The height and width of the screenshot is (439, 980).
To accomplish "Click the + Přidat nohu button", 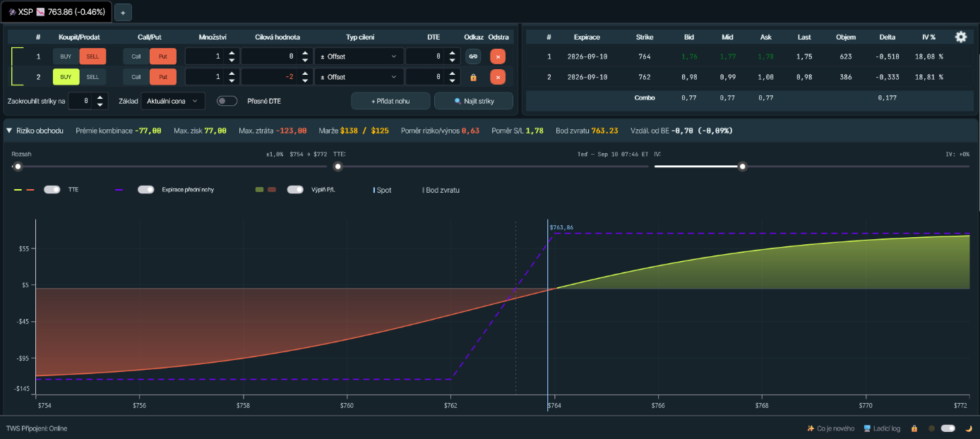I will (390, 101).
